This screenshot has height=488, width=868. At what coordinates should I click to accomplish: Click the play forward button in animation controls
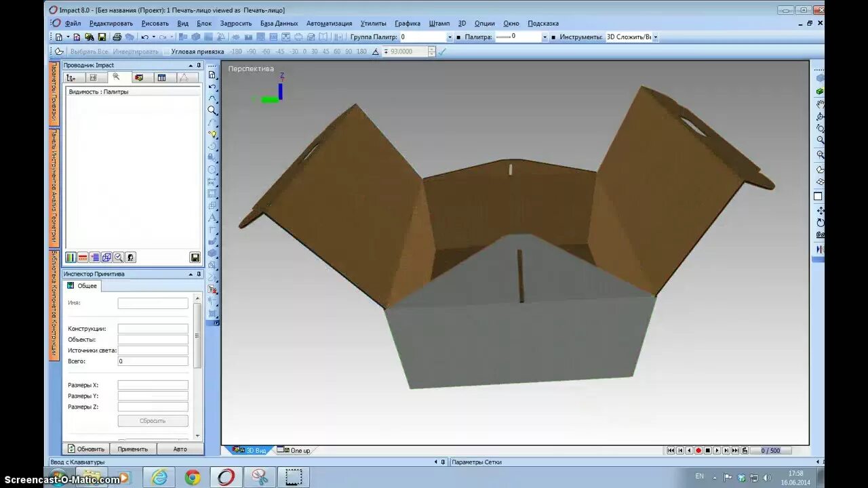[x=717, y=451]
